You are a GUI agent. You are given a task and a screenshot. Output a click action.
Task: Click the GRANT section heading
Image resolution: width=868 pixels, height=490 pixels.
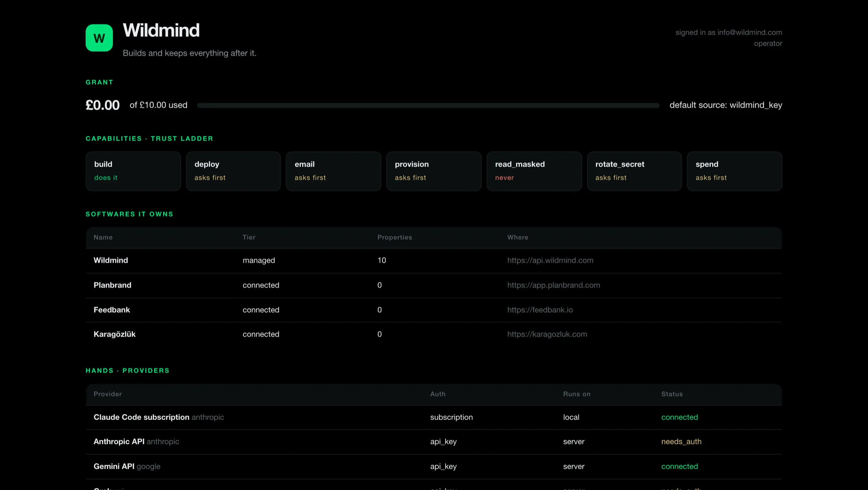click(x=99, y=82)
